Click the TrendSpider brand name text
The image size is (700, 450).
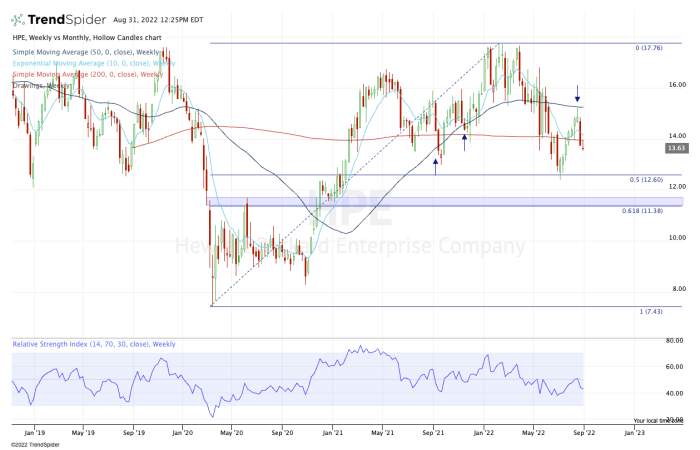point(67,20)
